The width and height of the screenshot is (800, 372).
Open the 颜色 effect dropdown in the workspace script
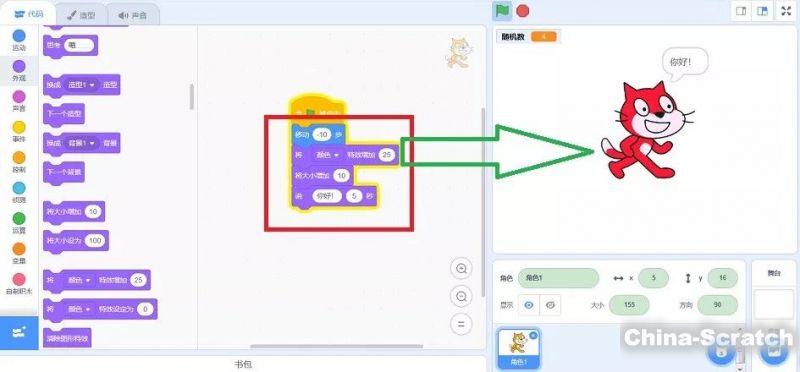(328, 155)
